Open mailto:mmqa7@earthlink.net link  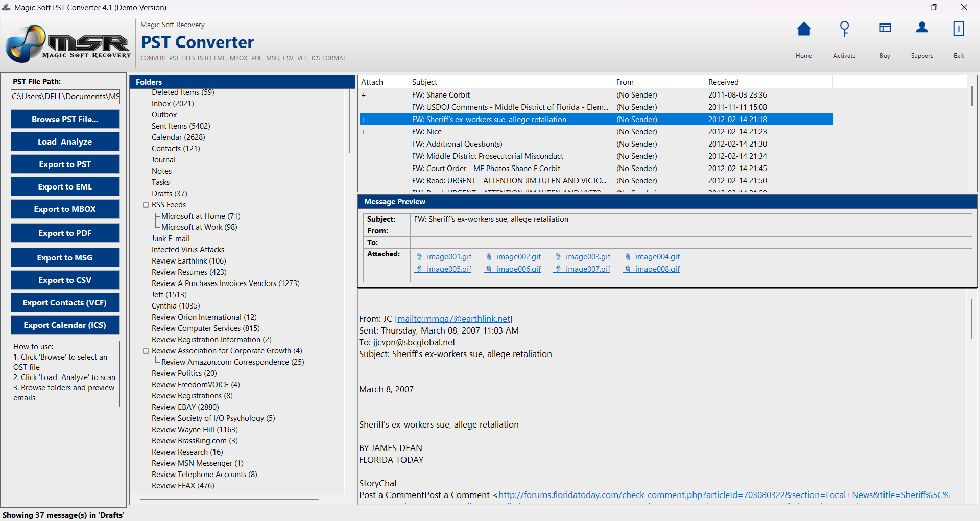(454, 319)
